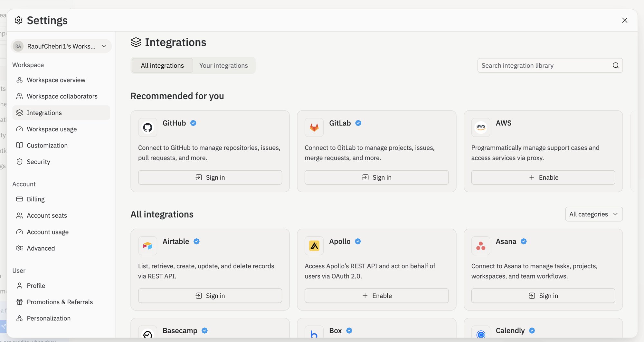Open Account seats
This screenshot has width=644, height=342.
click(x=61, y=215)
